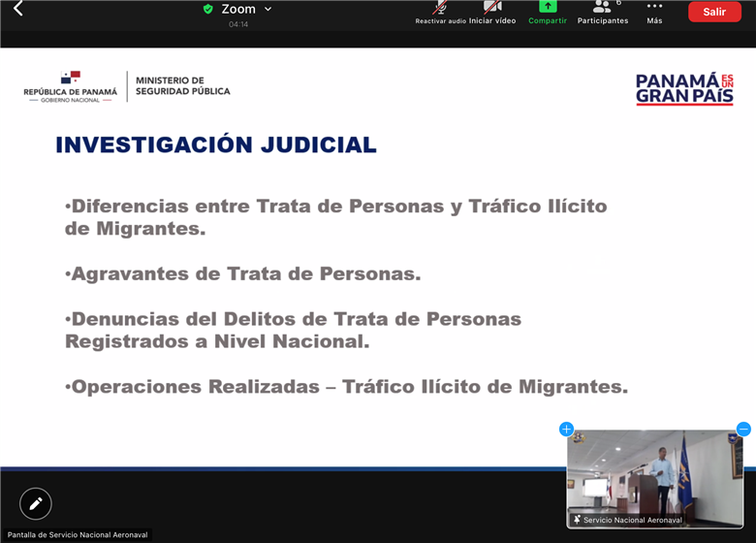Click the Operaciones Realizadas bullet text
Image resolution: width=756 pixels, height=543 pixels.
tap(347, 387)
